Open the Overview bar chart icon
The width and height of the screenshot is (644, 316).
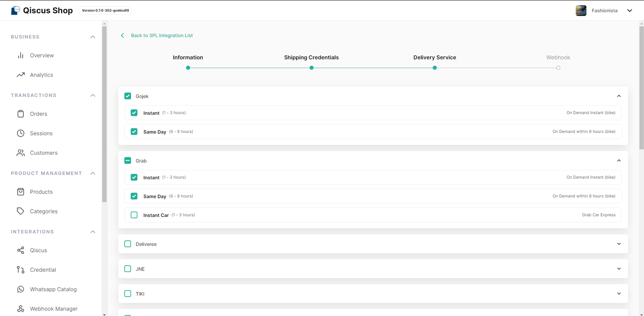click(21, 55)
